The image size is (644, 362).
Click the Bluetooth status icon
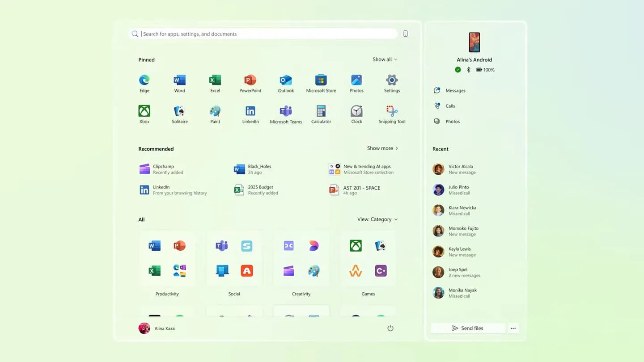pos(469,70)
